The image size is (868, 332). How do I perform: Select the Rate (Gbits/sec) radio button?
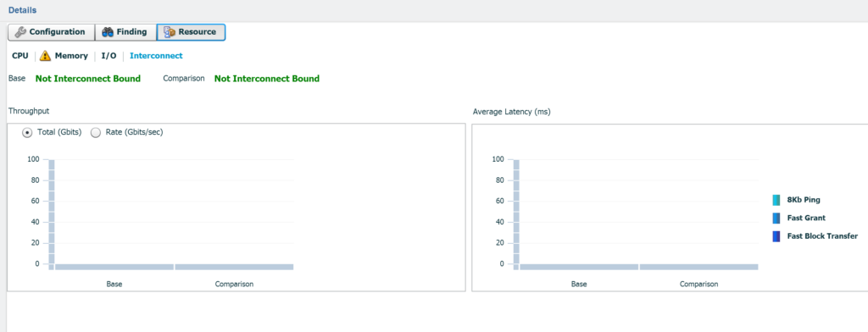96,133
